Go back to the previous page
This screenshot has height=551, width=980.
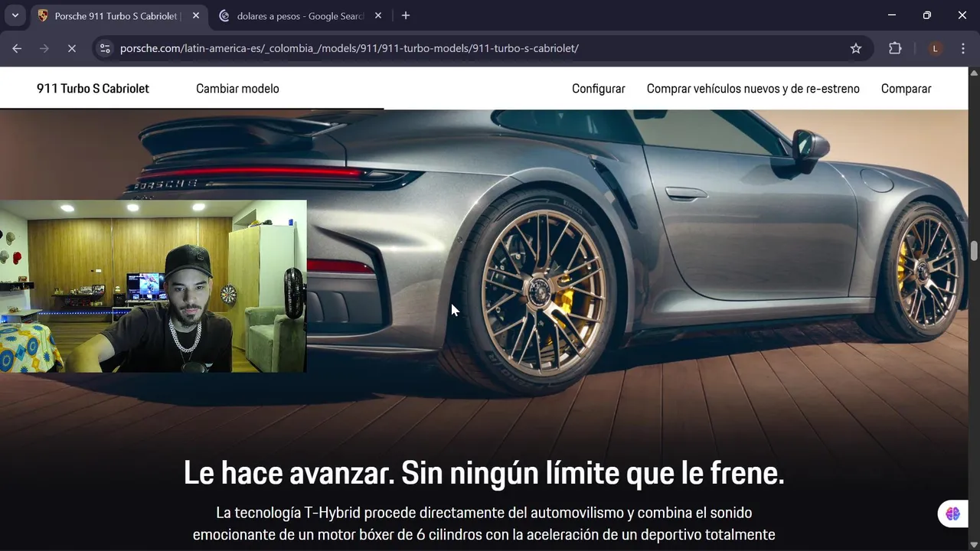click(x=17, y=48)
